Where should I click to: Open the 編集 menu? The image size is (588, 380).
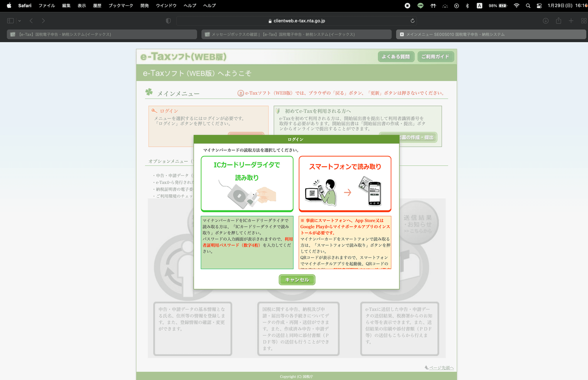coord(66,5)
